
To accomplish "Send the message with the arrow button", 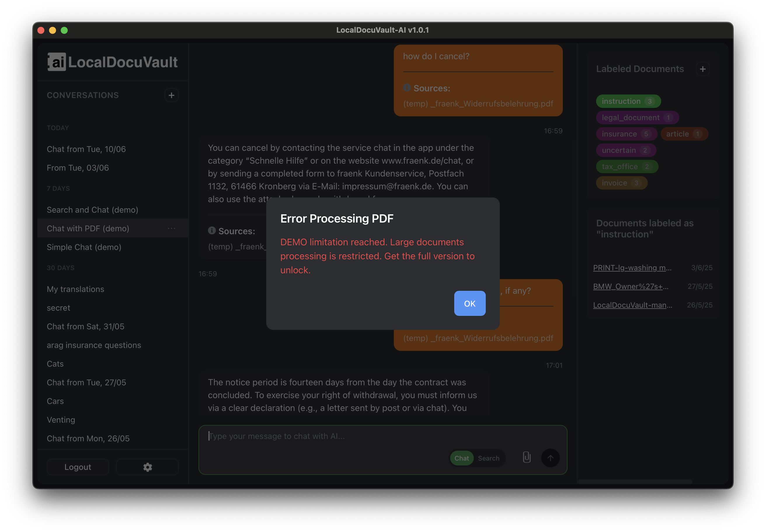I will 550,458.
